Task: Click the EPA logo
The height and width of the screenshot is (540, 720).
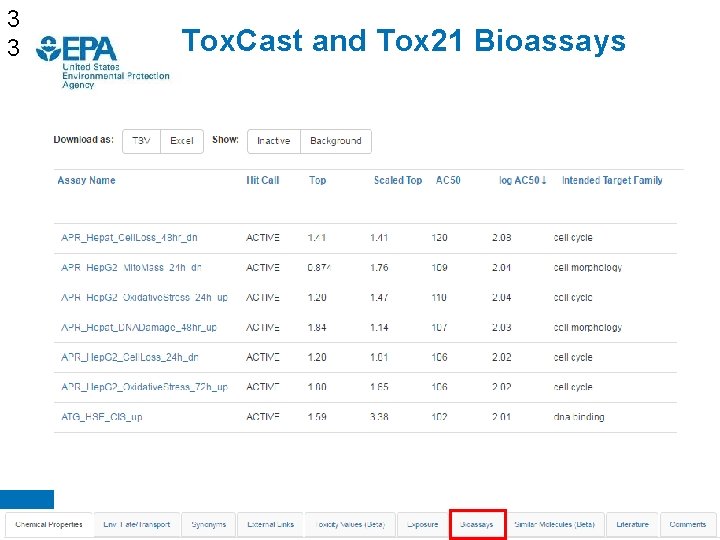Action: pos(102,62)
